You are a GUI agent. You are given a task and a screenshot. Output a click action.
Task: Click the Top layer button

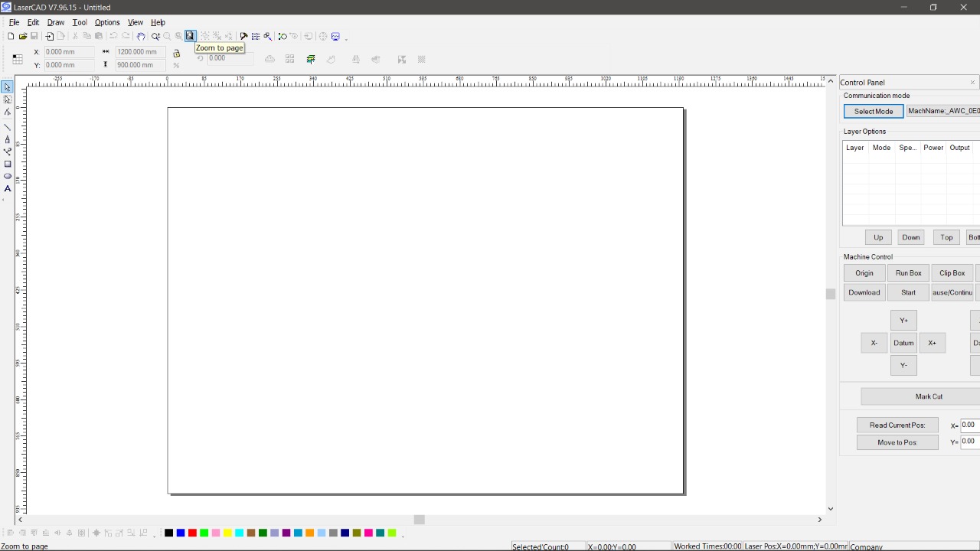[946, 237]
